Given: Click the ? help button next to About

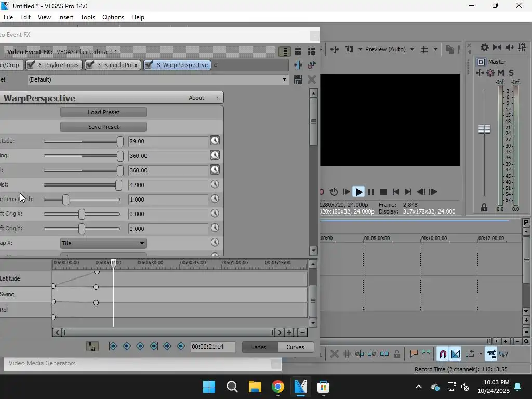Looking at the screenshot, I should [217, 98].
